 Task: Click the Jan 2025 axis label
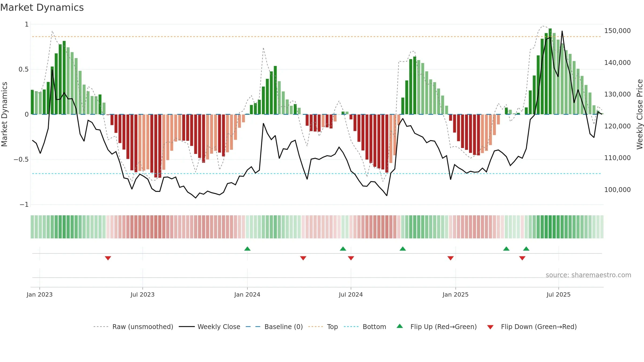(455, 294)
